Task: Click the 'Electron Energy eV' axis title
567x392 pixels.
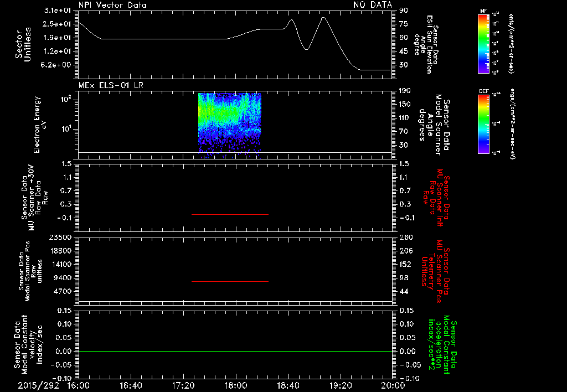Action: (40, 125)
